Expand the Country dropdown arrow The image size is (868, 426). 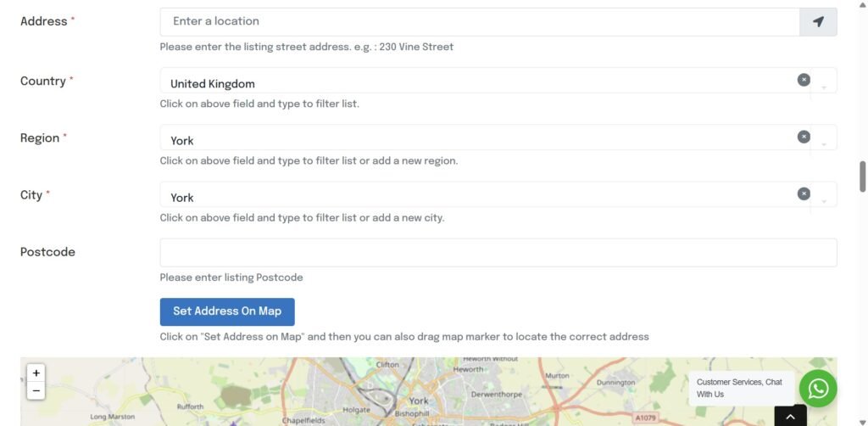click(x=824, y=87)
